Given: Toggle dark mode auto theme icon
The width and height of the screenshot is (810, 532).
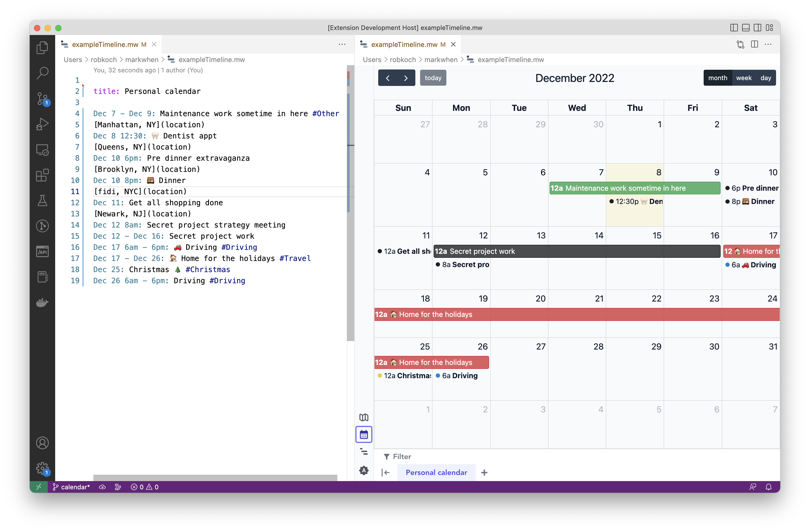Looking at the screenshot, I should pyautogui.click(x=364, y=471).
